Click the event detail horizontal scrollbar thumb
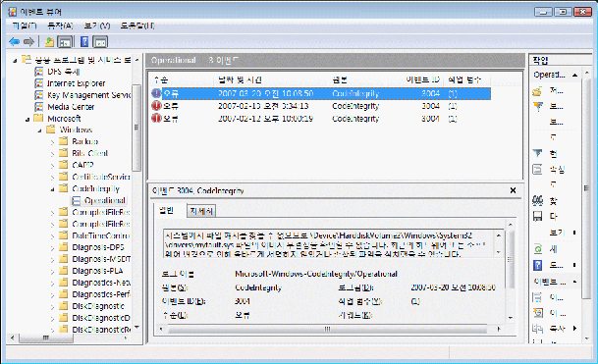Screen dimensions: 598x364 coord(327,329)
